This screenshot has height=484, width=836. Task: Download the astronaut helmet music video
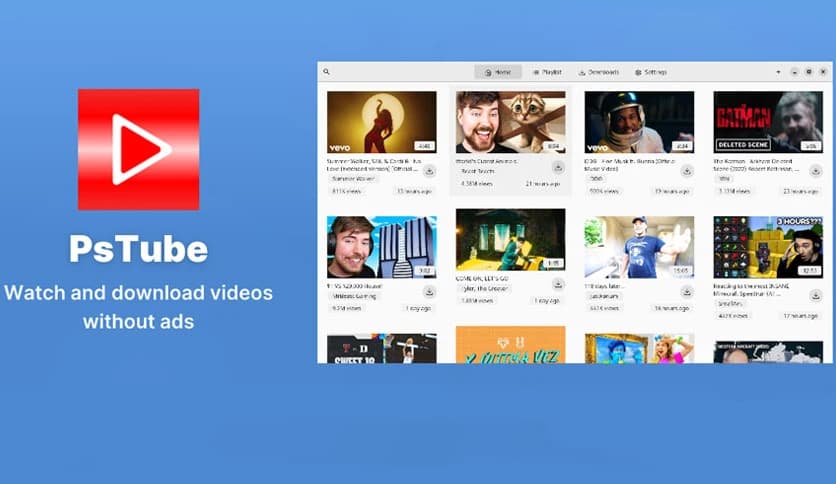coord(687,170)
